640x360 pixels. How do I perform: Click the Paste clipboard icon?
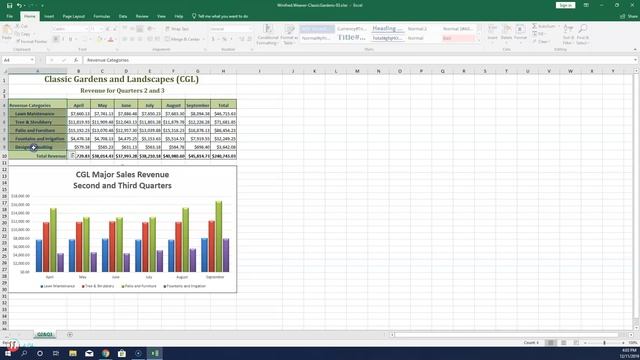click(x=7, y=30)
